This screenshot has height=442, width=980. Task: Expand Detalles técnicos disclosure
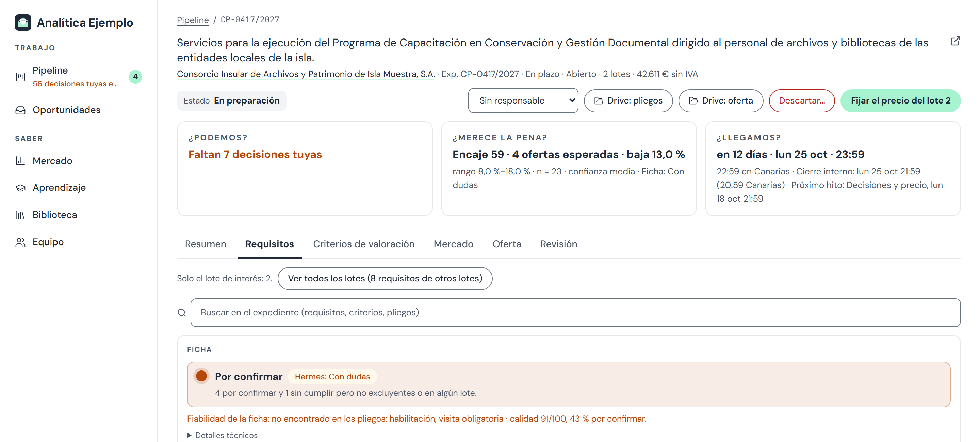point(222,435)
